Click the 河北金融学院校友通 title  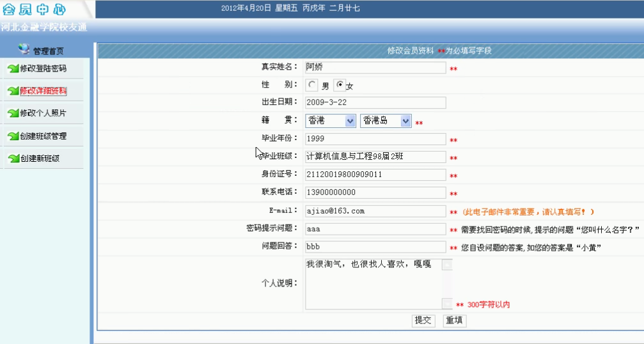click(44, 27)
